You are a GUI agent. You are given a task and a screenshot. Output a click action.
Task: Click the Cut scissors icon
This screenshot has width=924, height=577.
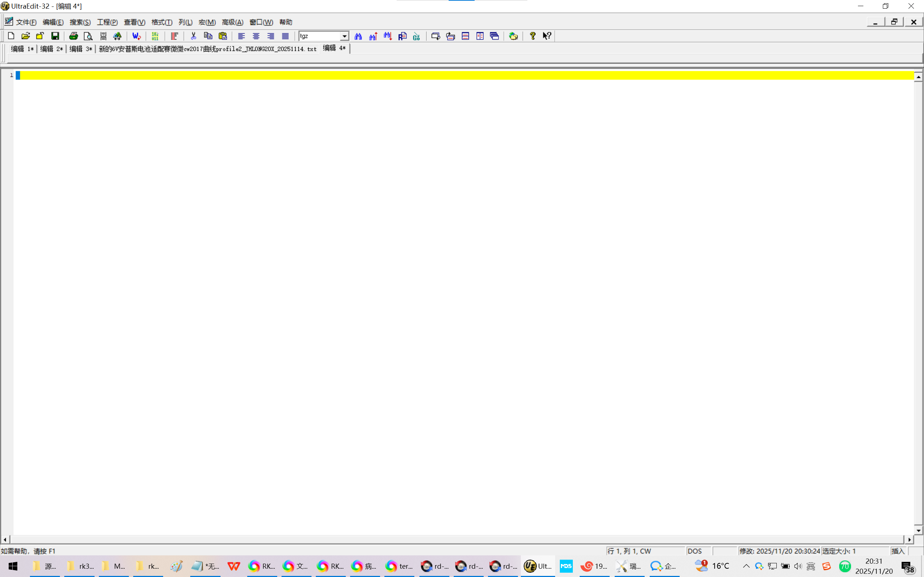[x=193, y=36]
